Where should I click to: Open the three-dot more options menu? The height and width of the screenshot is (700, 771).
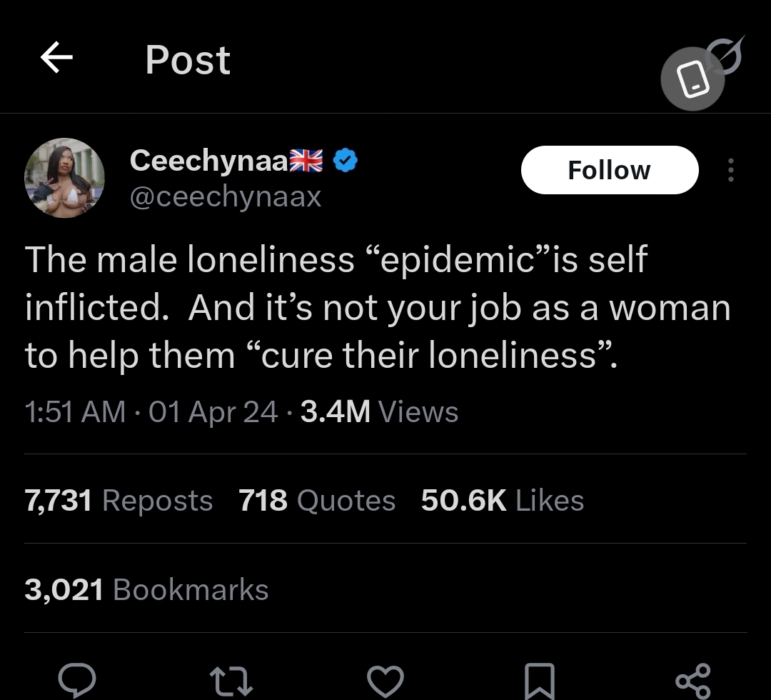click(731, 170)
